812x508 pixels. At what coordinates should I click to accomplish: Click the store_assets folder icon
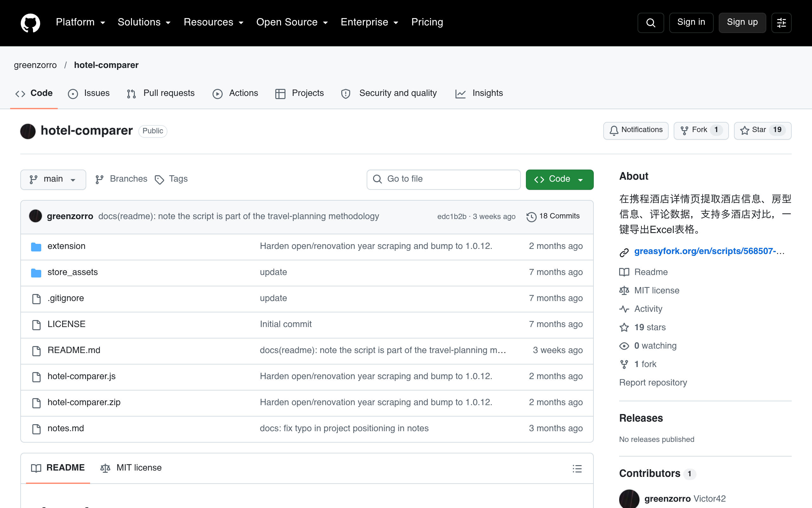[x=36, y=272]
